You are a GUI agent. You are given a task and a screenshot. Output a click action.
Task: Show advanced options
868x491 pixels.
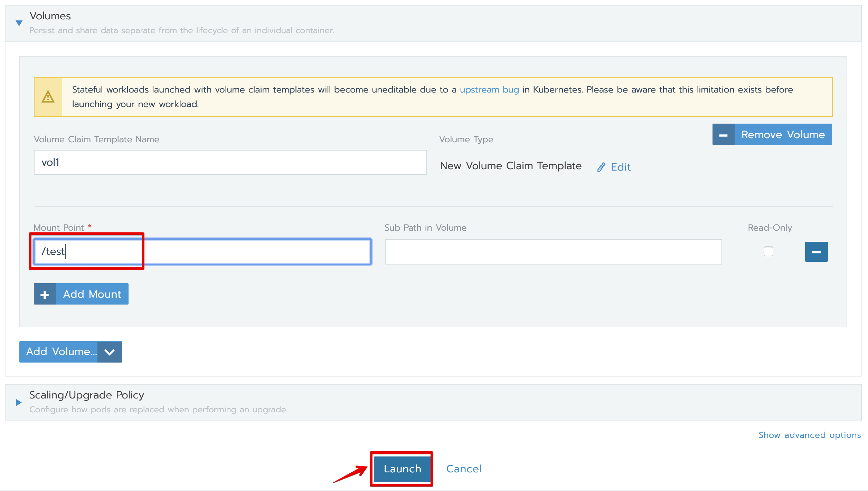809,435
